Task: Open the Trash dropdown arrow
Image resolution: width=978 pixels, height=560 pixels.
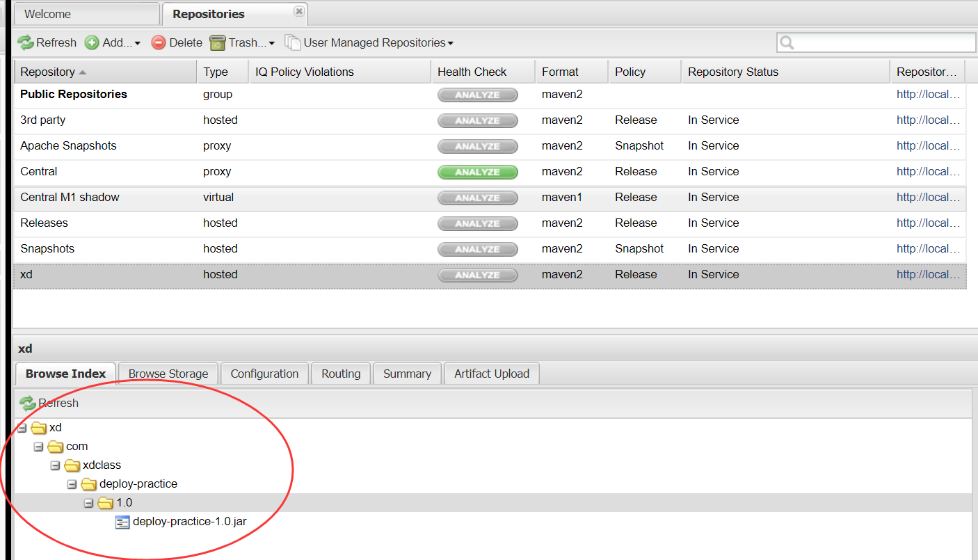Action: pyautogui.click(x=271, y=43)
